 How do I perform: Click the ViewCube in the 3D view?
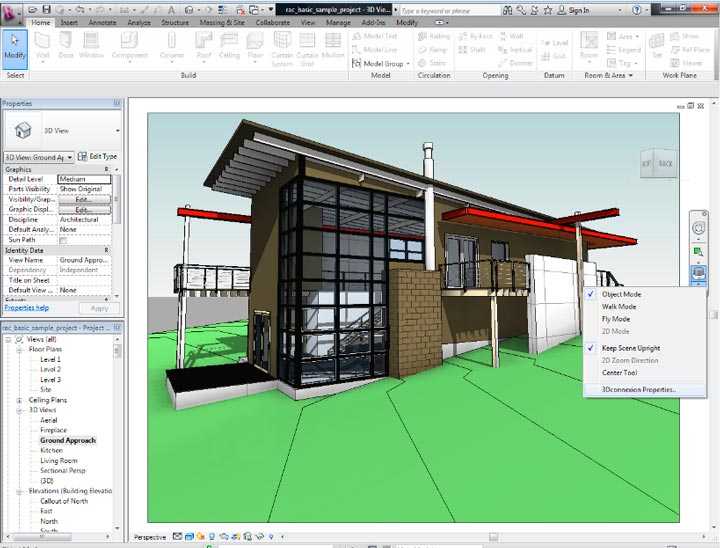click(x=658, y=163)
